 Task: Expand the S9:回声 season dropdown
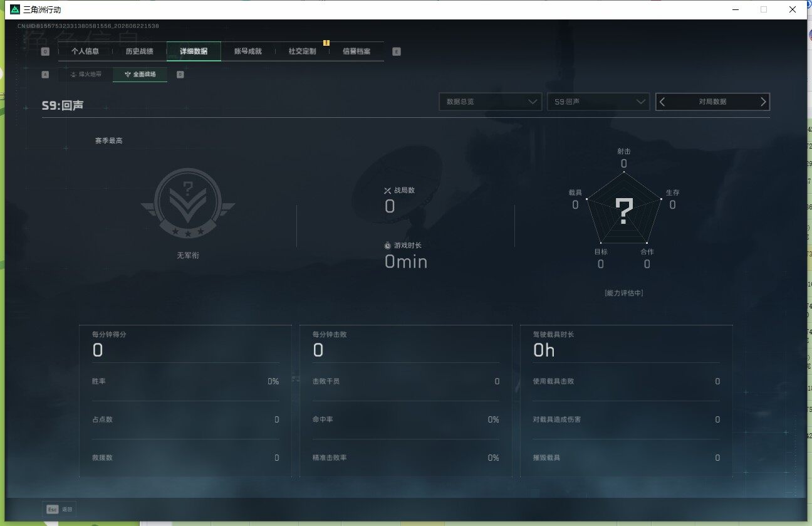(x=598, y=102)
